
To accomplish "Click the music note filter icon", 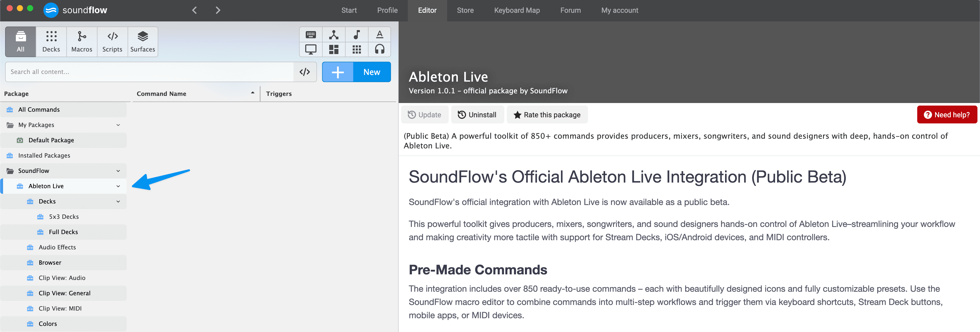I will pos(357,35).
